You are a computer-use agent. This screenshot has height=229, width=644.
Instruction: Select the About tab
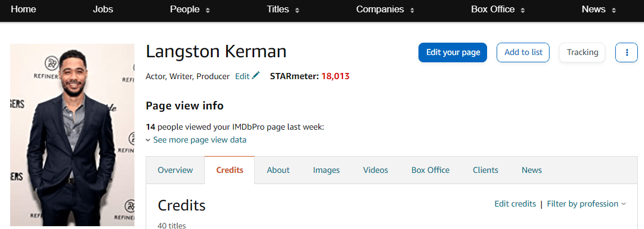coord(278,170)
